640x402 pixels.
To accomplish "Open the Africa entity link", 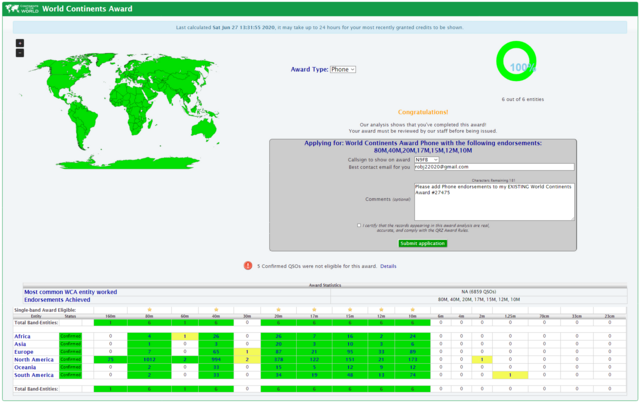I will click(x=22, y=336).
